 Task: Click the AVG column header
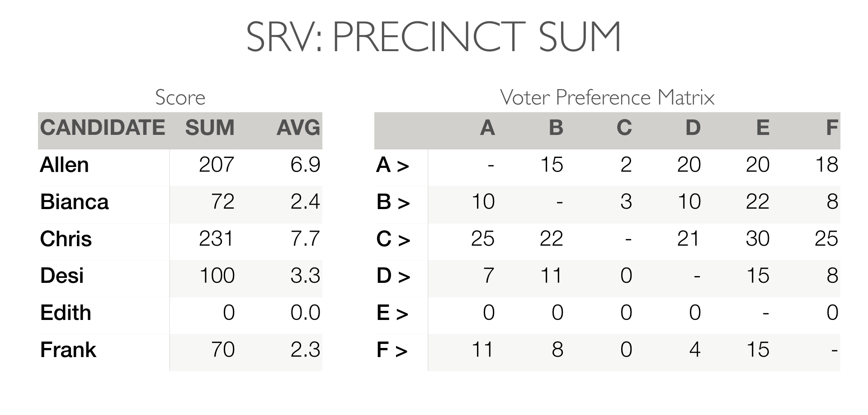(298, 128)
